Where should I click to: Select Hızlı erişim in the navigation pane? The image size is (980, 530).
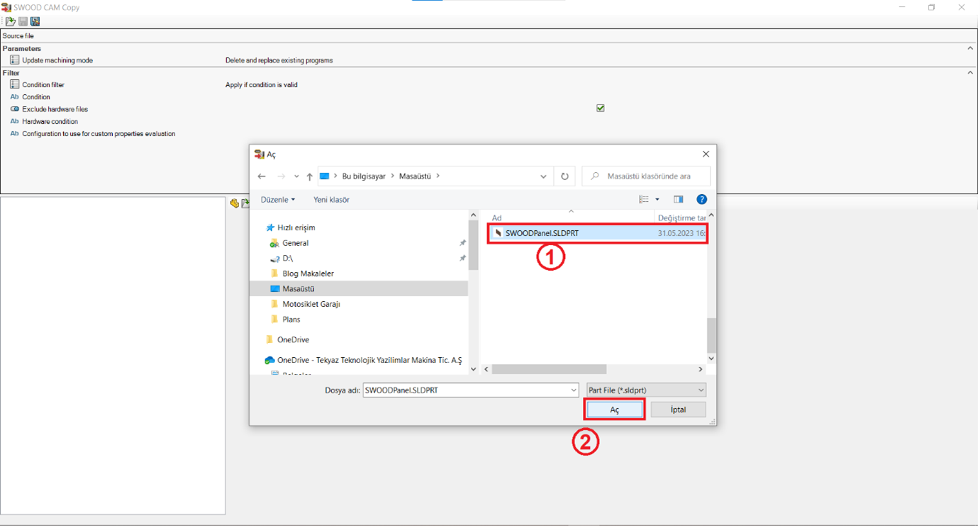[x=296, y=228]
